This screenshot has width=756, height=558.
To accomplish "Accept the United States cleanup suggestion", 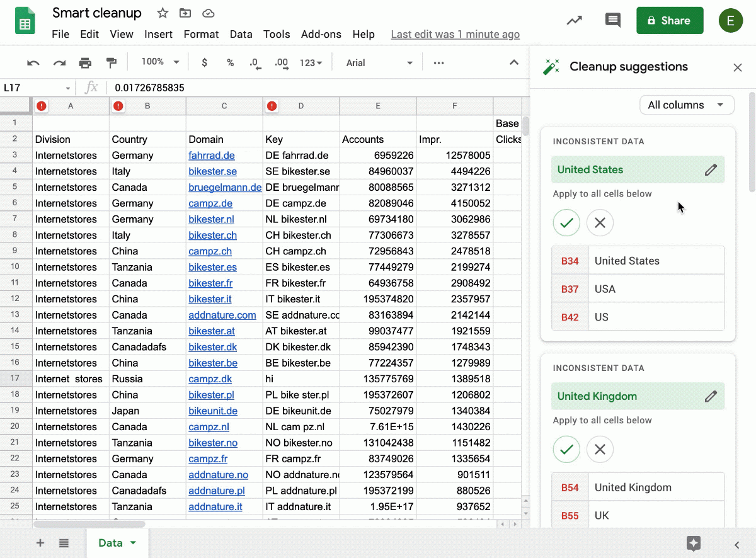I will [x=566, y=222].
